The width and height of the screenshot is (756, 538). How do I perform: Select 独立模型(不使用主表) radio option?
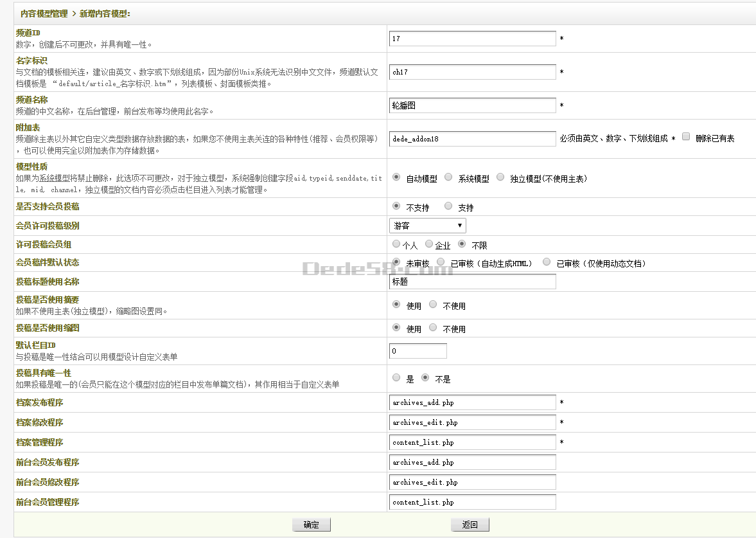[500, 177]
